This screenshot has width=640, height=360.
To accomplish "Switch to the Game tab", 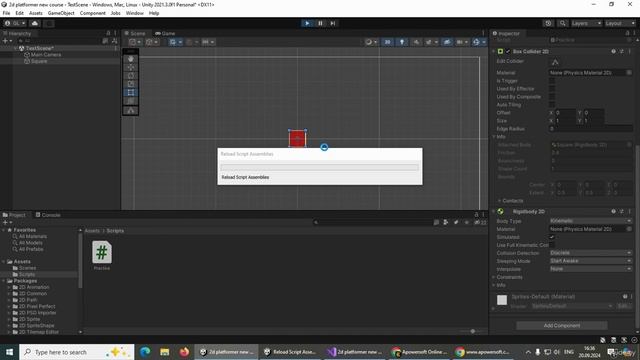I will (x=165, y=33).
